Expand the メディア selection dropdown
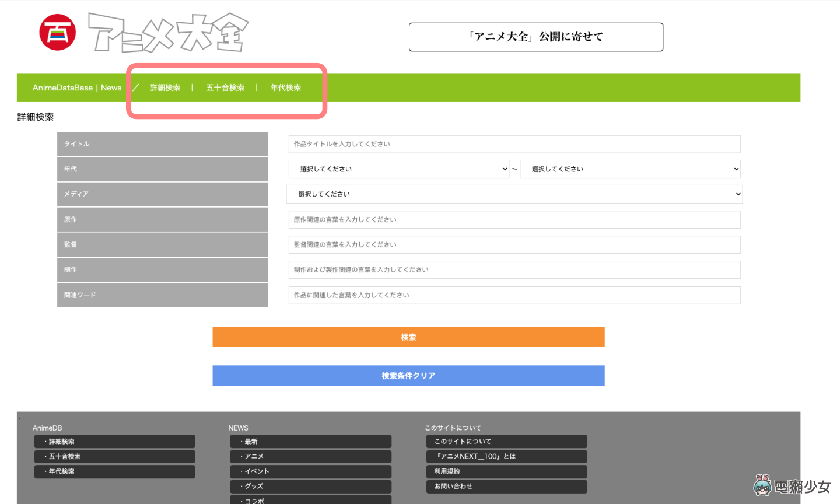Image resolution: width=840 pixels, height=504 pixels. click(514, 194)
